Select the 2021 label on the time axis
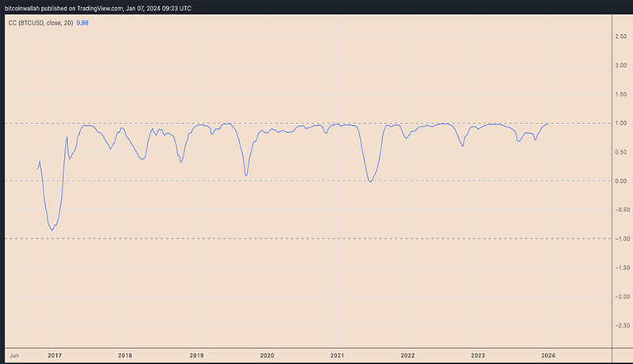633x364 pixels. pyautogui.click(x=337, y=355)
